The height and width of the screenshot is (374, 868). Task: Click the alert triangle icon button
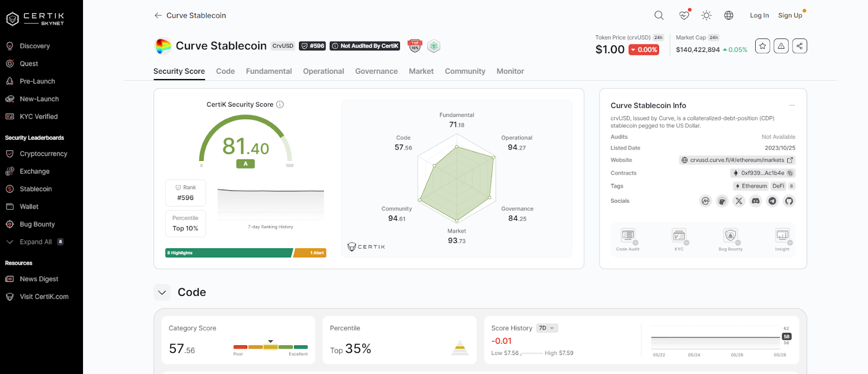click(x=781, y=46)
